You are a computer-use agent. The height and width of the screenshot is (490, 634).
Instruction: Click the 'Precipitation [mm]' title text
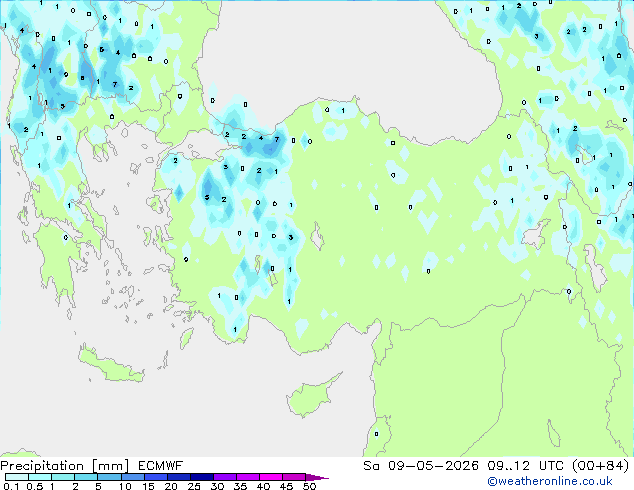tap(65, 466)
